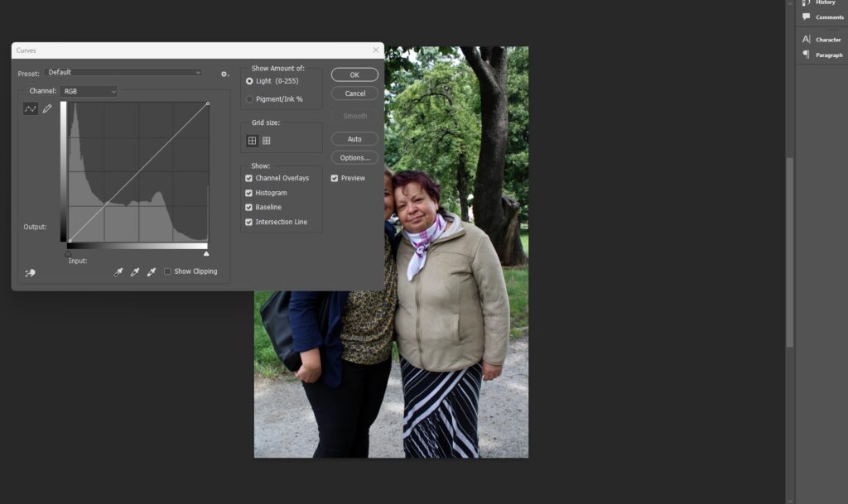Select Pigment/Ink % radio option
The image size is (848, 504).
pos(249,99)
